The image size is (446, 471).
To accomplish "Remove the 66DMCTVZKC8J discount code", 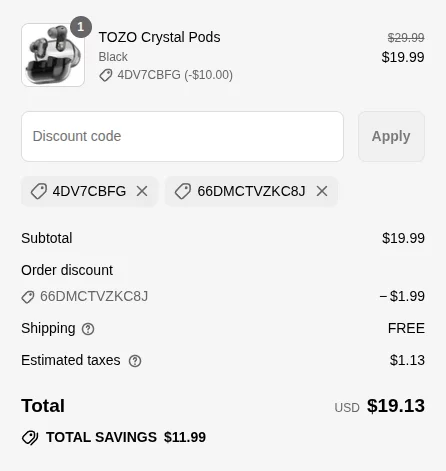I will 322,191.
